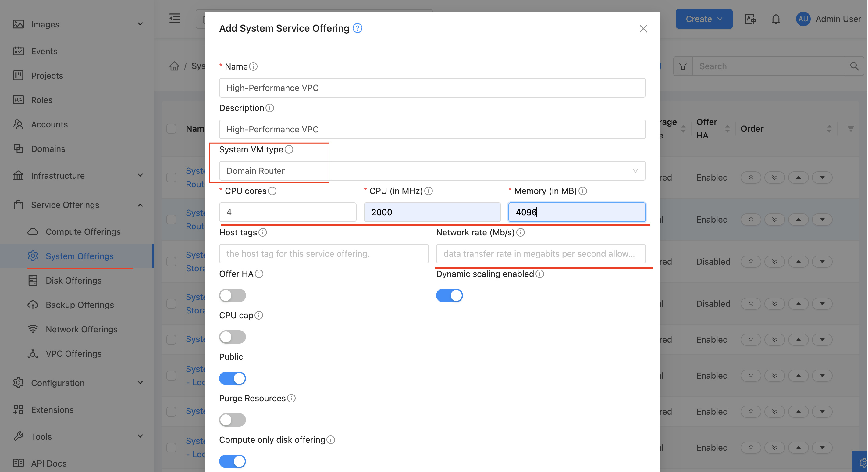Image resolution: width=868 pixels, height=472 pixels.
Task: Click the Name field info icon
Action: [x=253, y=66]
